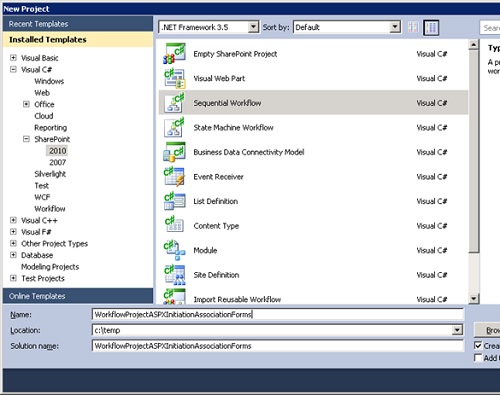Select SharePoint 2010 templates
Screen dimensions: 500x395
57,151
